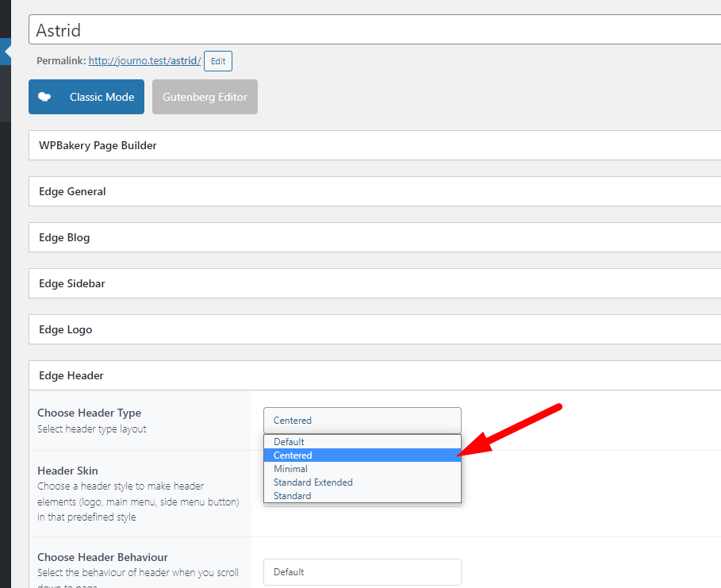Select Minimal header type option
The width and height of the screenshot is (721, 588).
pos(362,469)
